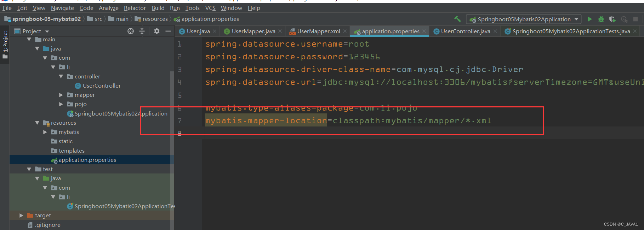
Task: Hide the Project tool window
Action: [168, 31]
